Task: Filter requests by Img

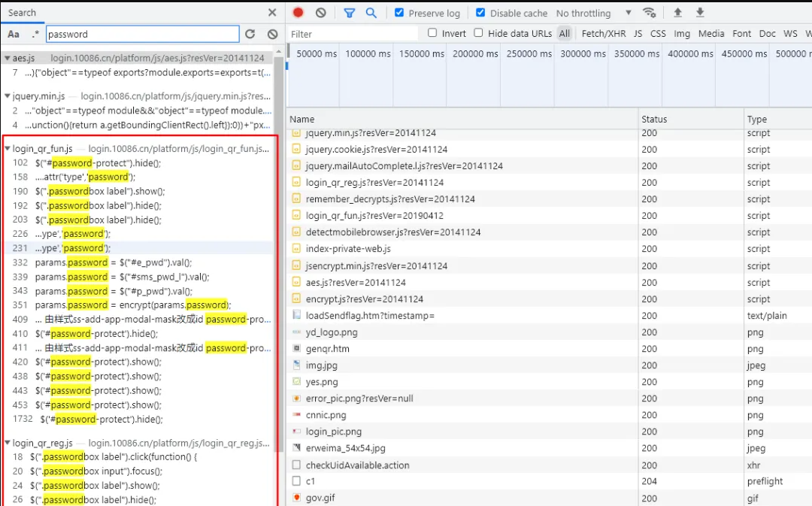Action: coord(681,33)
